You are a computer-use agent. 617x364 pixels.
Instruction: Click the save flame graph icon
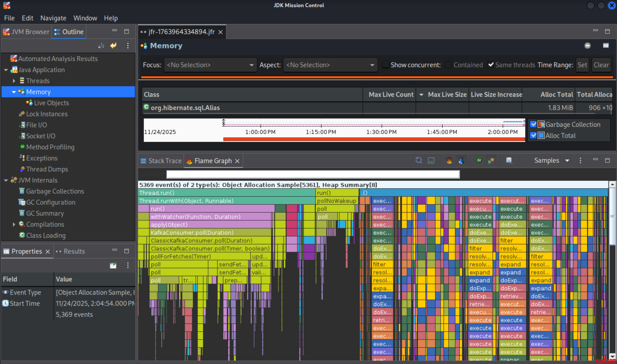click(x=509, y=161)
